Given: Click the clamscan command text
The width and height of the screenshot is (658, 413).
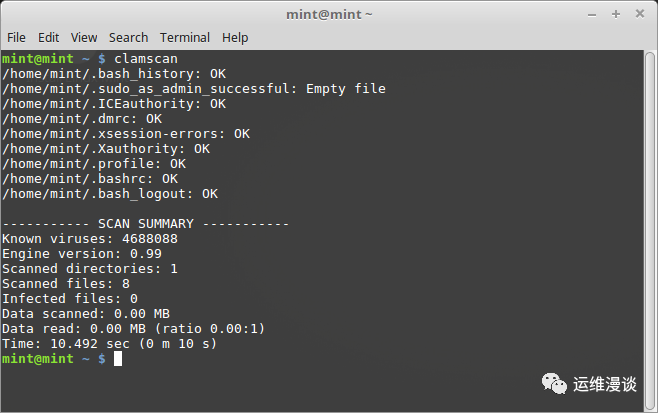Looking at the screenshot, I should click(x=146, y=59).
